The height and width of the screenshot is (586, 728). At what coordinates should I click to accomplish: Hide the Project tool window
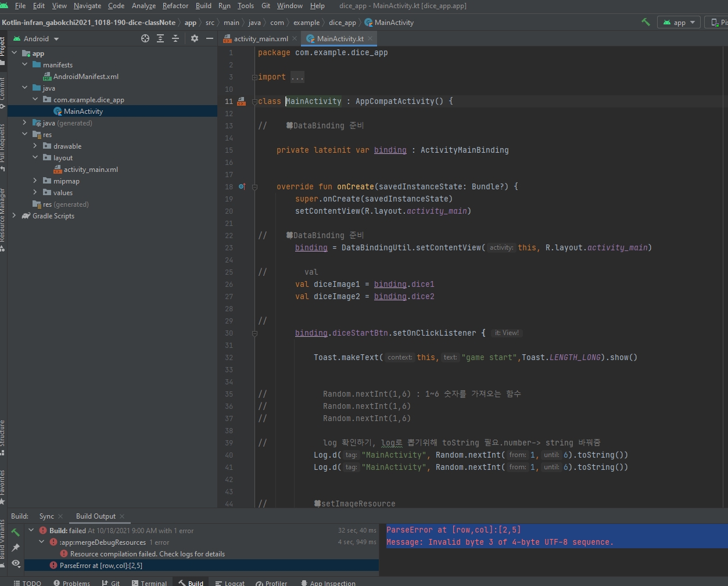point(210,38)
